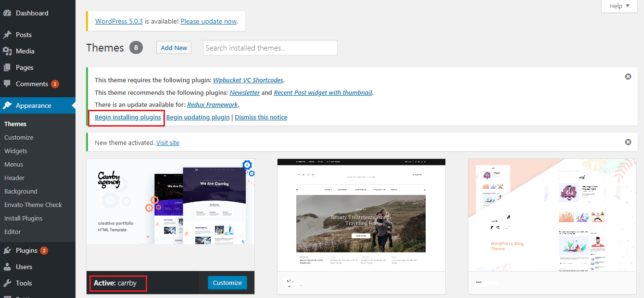Image resolution: width=644 pixels, height=298 pixels.
Task: Click 'Begin updating plugin' link
Action: 198,117
